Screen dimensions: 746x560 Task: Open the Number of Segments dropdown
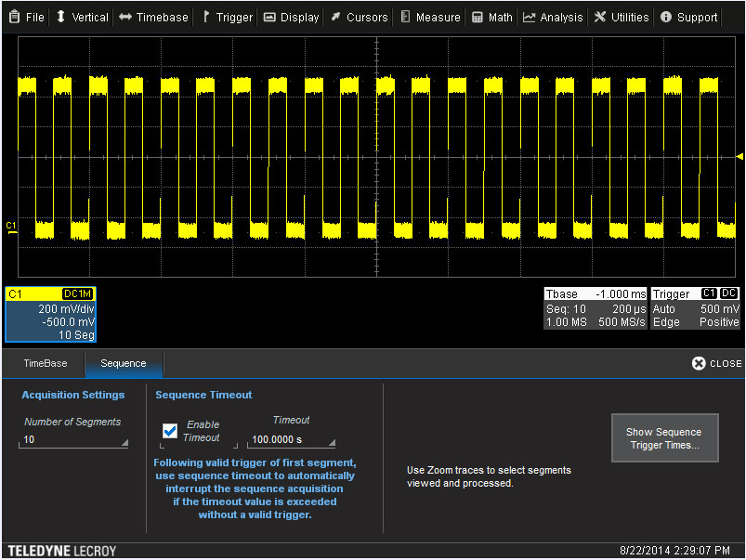coord(73,439)
